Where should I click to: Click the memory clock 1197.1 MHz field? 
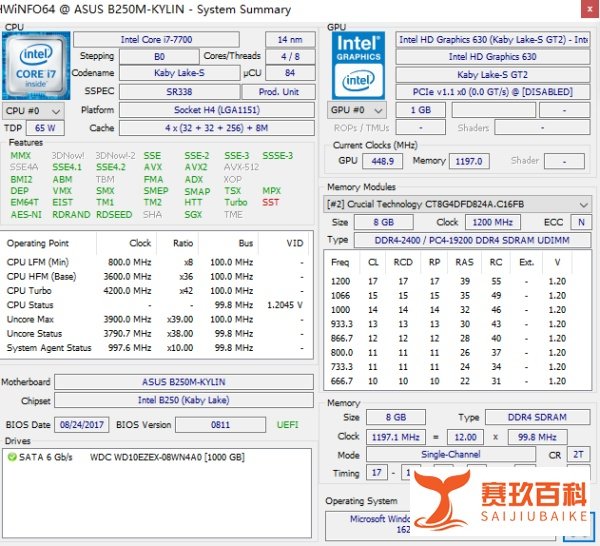point(396,437)
